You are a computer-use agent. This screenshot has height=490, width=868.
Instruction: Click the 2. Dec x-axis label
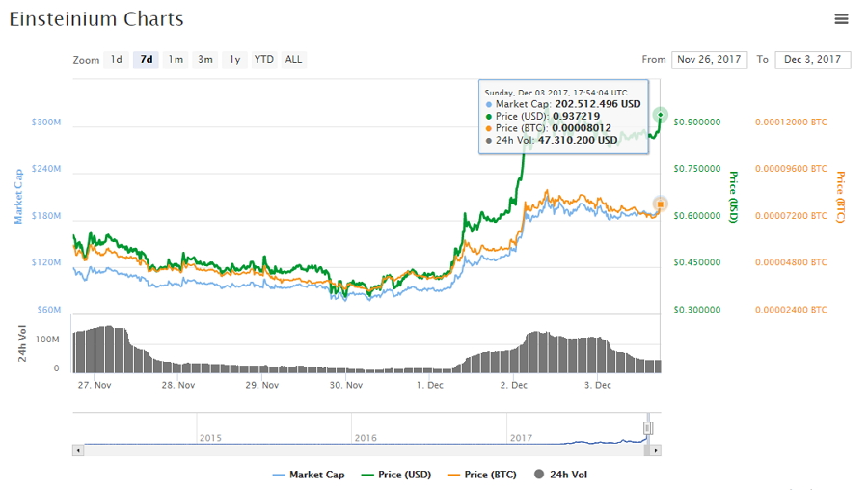coord(514,385)
